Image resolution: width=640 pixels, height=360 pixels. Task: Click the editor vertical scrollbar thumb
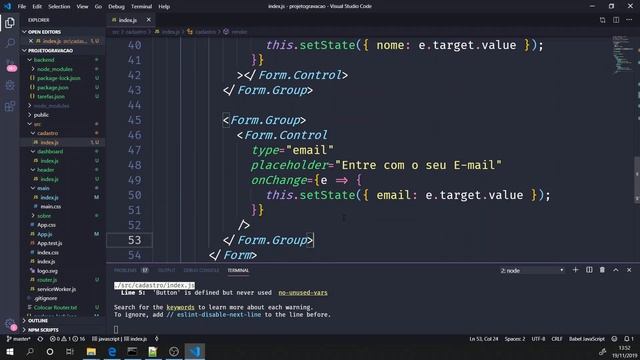pos(637,180)
